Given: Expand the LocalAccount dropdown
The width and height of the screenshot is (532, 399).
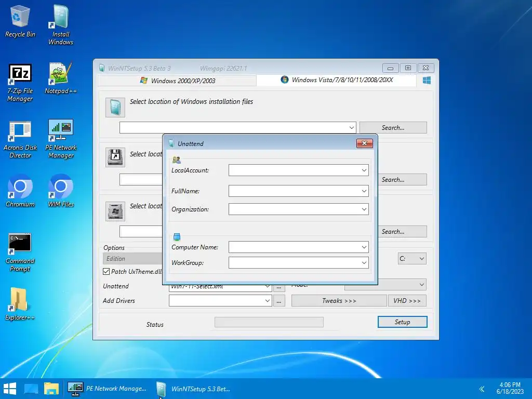Looking at the screenshot, I should click(x=364, y=170).
